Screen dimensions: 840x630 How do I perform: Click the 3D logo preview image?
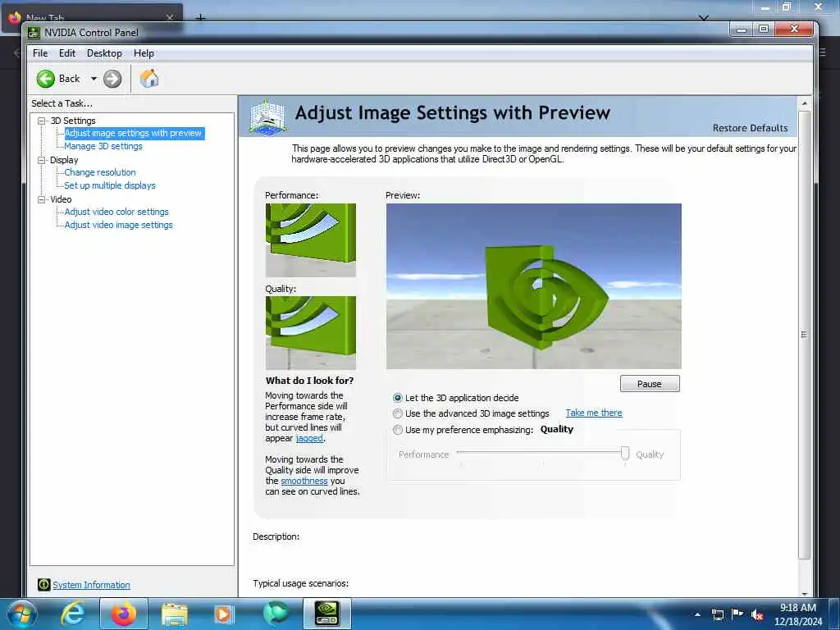(533, 286)
